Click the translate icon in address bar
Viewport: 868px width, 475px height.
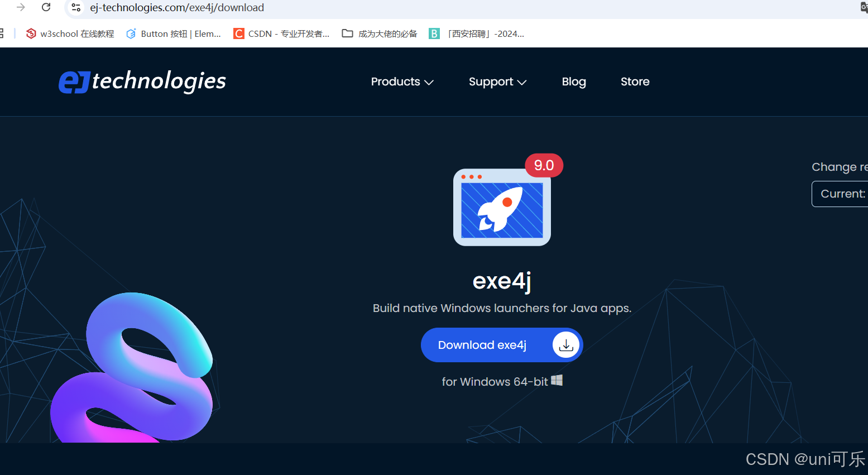(x=864, y=7)
